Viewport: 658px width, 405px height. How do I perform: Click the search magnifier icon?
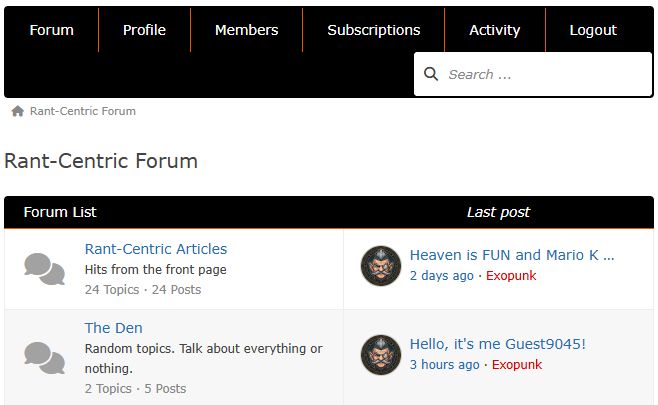[x=431, y=74]
